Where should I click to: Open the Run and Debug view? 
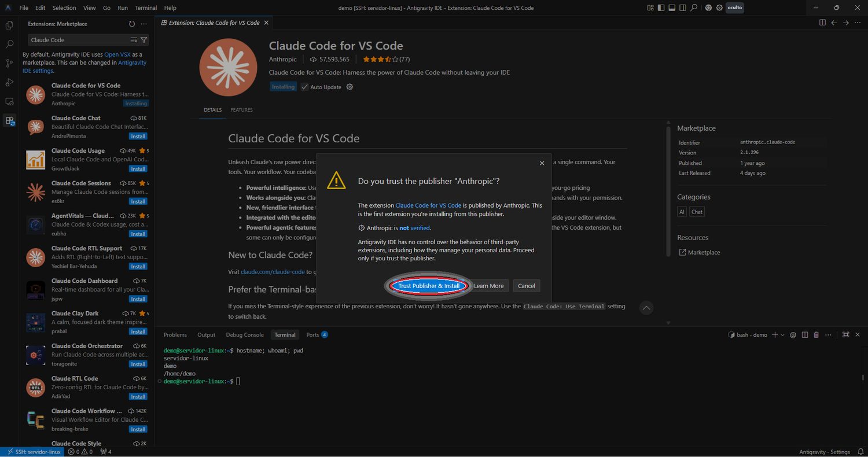coord(9,82)
